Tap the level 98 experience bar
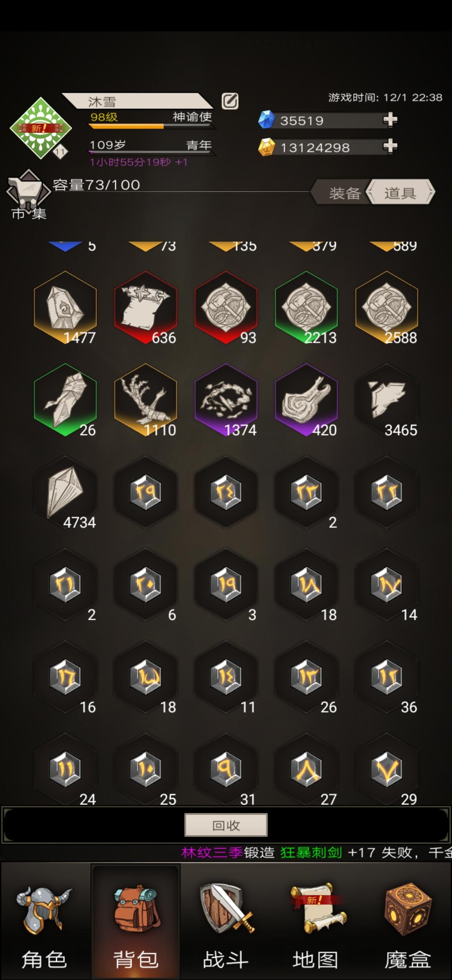 [x=151, y=126]
